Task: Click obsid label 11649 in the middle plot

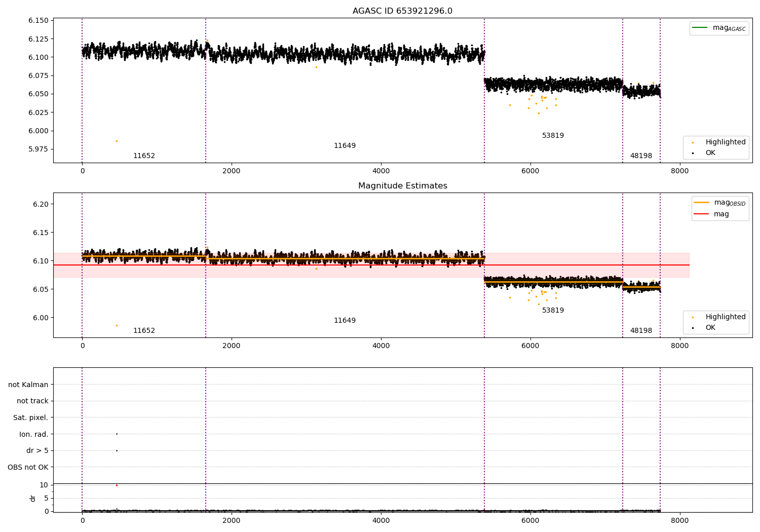Action: point(345,320)
